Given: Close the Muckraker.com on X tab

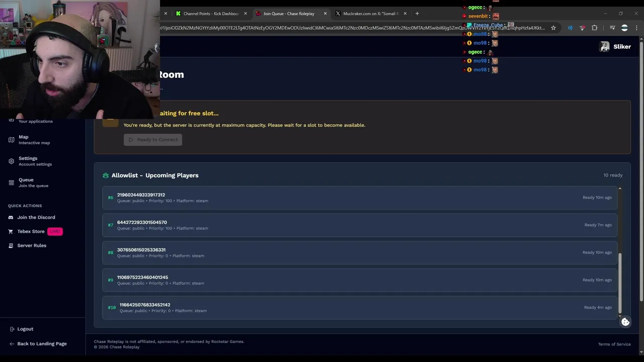Looking at the screenshot, I should tap(405, 14).
